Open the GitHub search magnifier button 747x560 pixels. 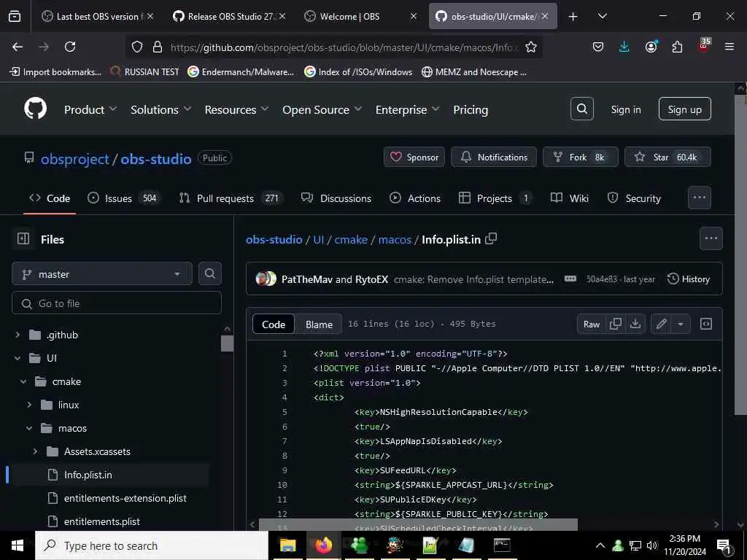[x=581, y=109]
